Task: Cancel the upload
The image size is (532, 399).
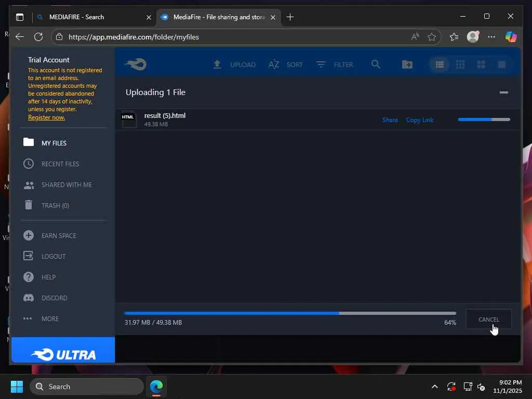Action: pyautogui.click(x=488, y=320)
